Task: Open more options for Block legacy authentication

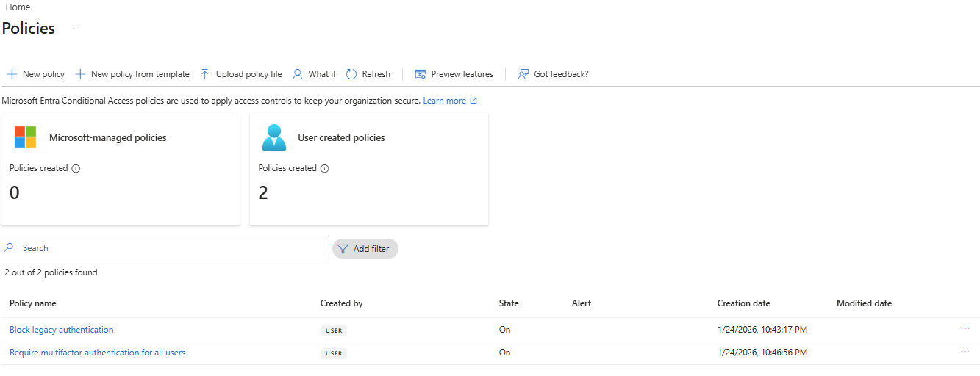Action: coord(965,329)
